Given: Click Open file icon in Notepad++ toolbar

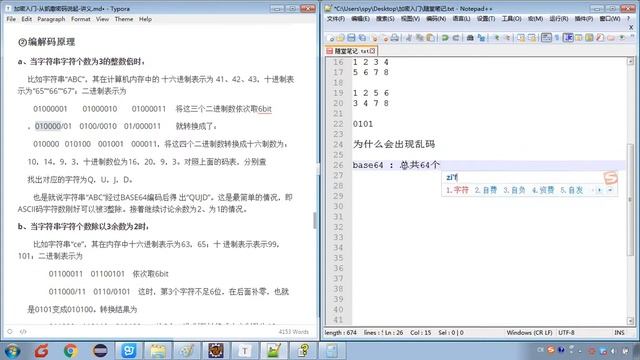Looking at the screenshot, I should (341, 38).
